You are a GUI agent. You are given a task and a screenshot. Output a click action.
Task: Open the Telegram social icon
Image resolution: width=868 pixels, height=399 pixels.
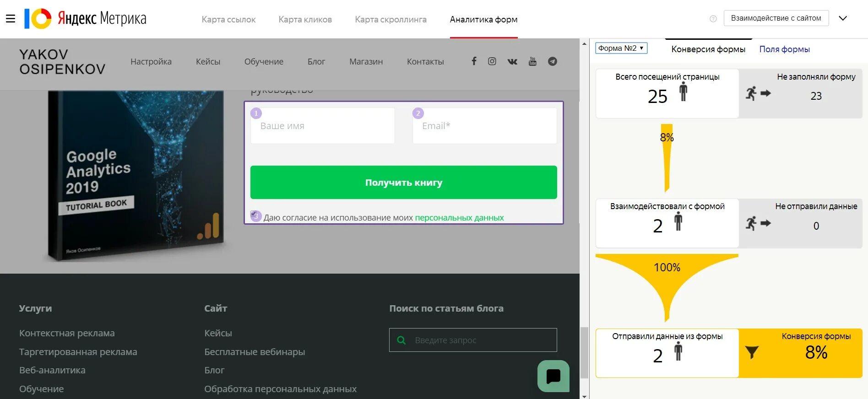(553, 61)
